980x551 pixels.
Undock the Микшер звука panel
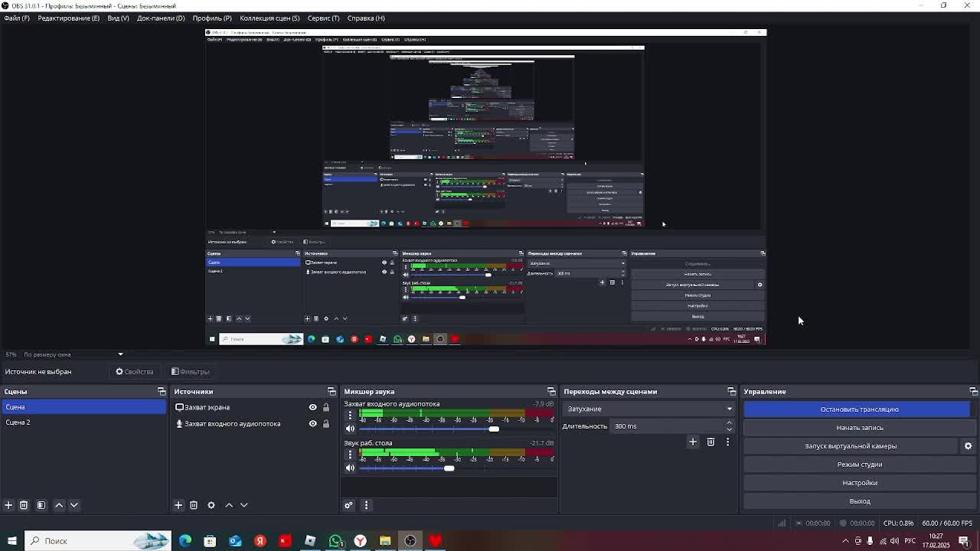pyautogui.click(x=551, y=392)
